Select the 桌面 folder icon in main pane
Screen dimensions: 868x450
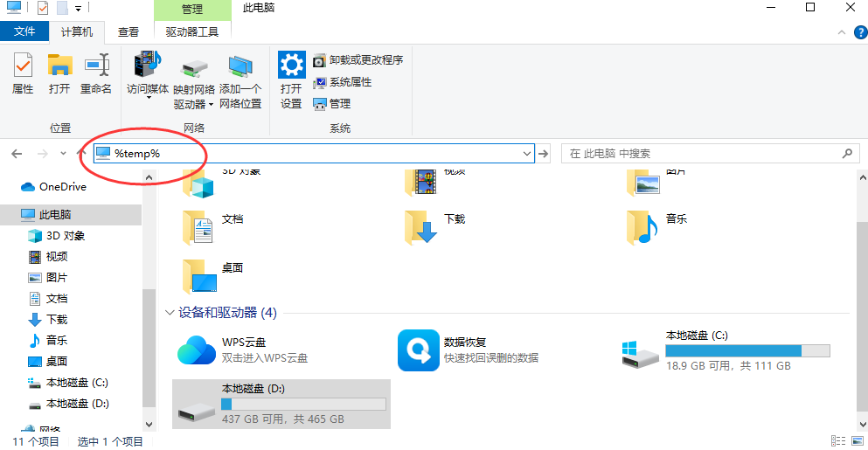[199, 276]
